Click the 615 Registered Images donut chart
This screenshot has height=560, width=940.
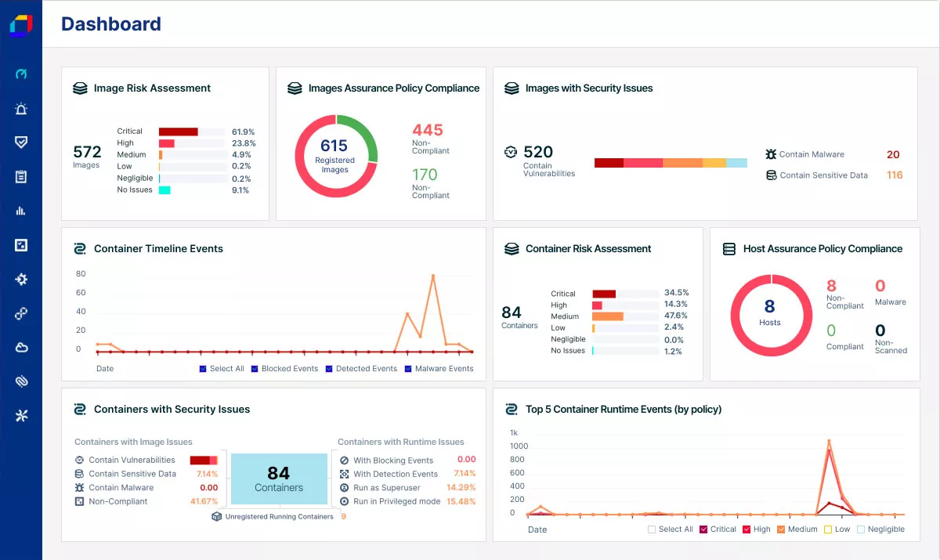click(x=335, y=156)
